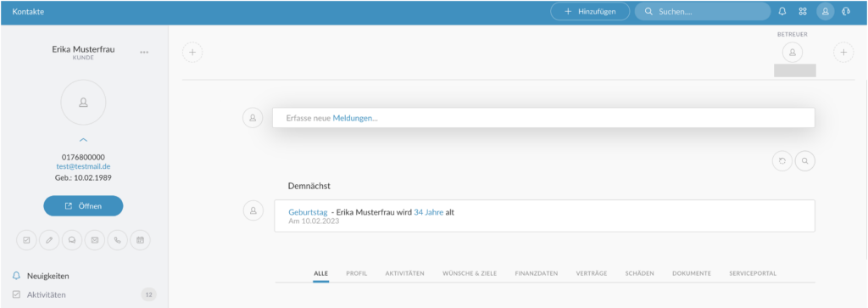
Task: Open the three-dots menu beside Erika Musterfrau
Action: (144, 53)
